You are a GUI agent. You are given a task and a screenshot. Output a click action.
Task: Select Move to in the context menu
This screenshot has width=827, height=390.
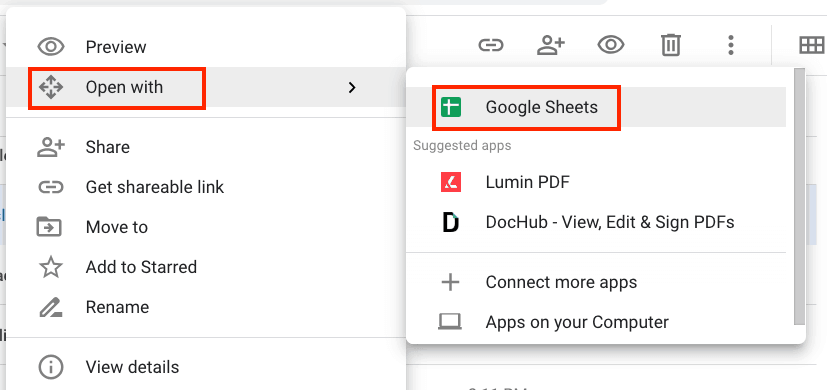(206, 227)
